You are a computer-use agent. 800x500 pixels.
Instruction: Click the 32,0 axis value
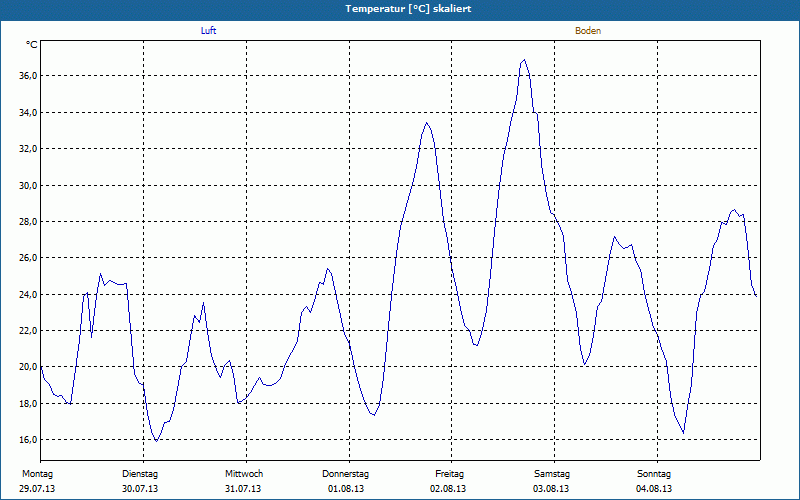coord(27,148)
